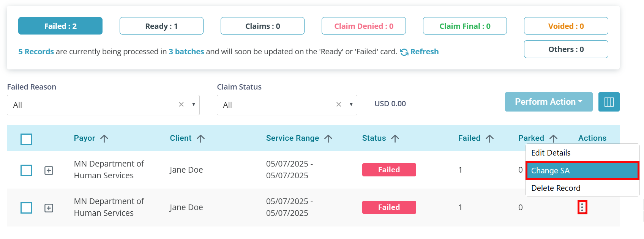Sort by Payor using arrow icon

[104, 138]
